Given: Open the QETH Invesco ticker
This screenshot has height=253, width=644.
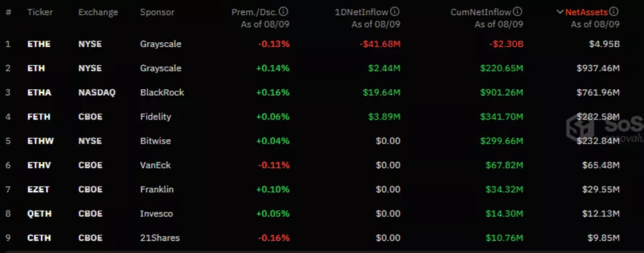Looking at the screenshot, I should 40,213.
